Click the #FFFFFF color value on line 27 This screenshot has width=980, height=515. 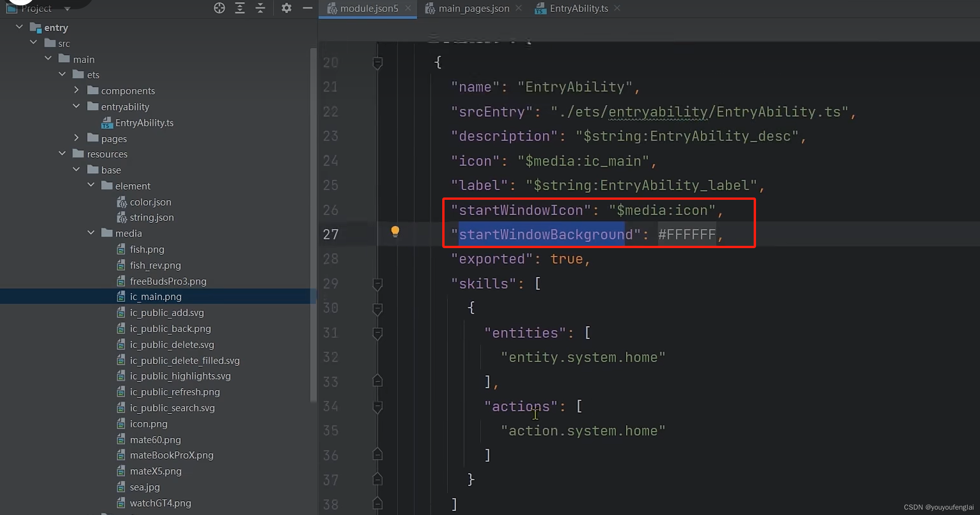click(687, 234)
